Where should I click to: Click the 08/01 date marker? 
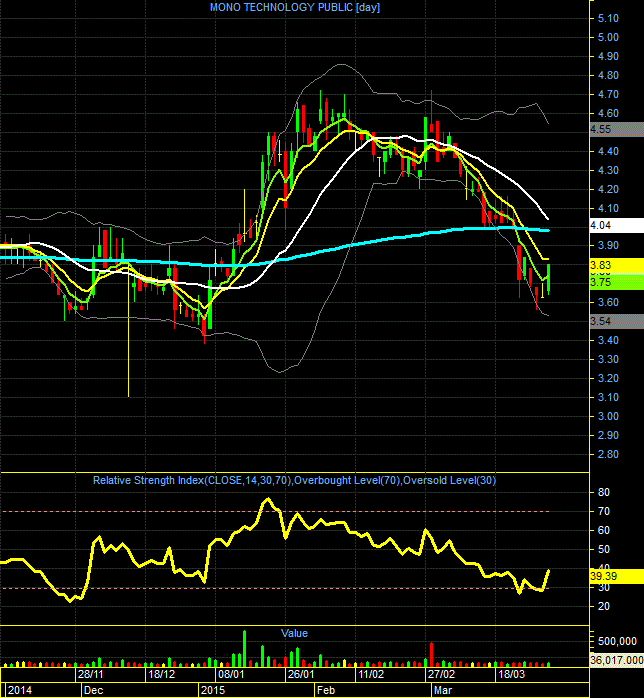pyautogui.click(x=231, y=674)
